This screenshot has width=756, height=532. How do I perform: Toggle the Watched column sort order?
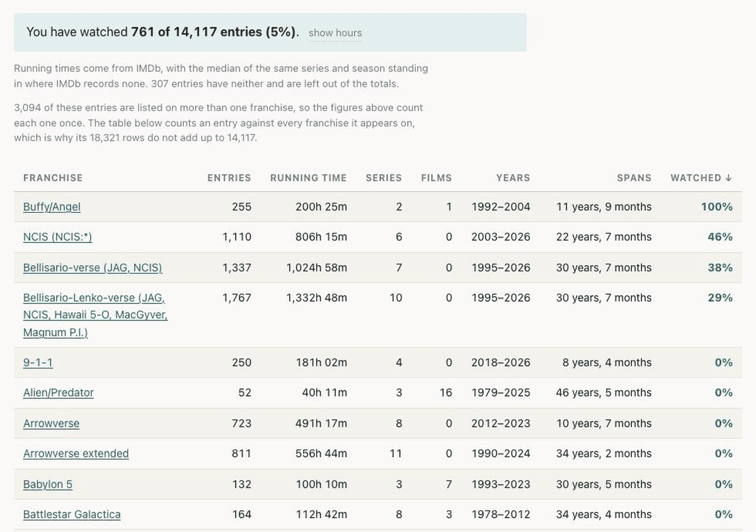701,178
